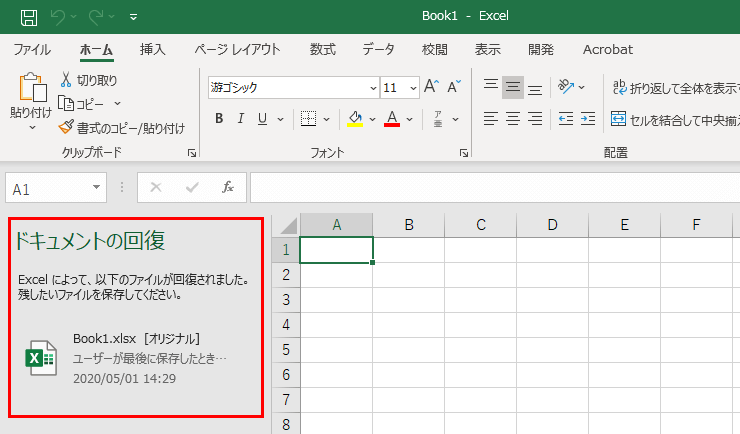Click the increase indent icon
Image resolution: width=740 pixels, height=434 pixels.
coord(588,119)
